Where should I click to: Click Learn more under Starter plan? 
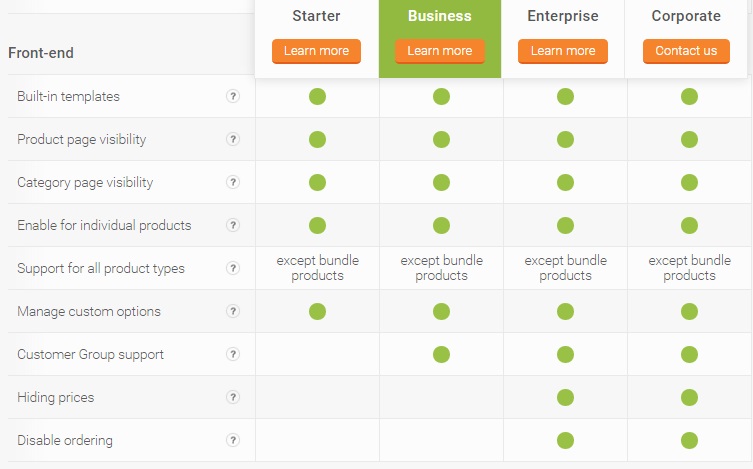click(x=316, y=51)
